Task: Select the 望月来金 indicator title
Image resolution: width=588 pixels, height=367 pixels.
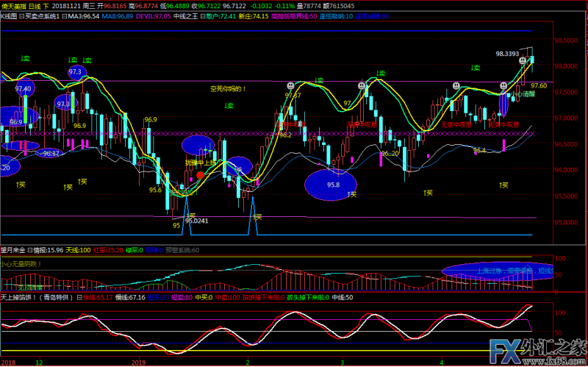Action: pos(13,250)
